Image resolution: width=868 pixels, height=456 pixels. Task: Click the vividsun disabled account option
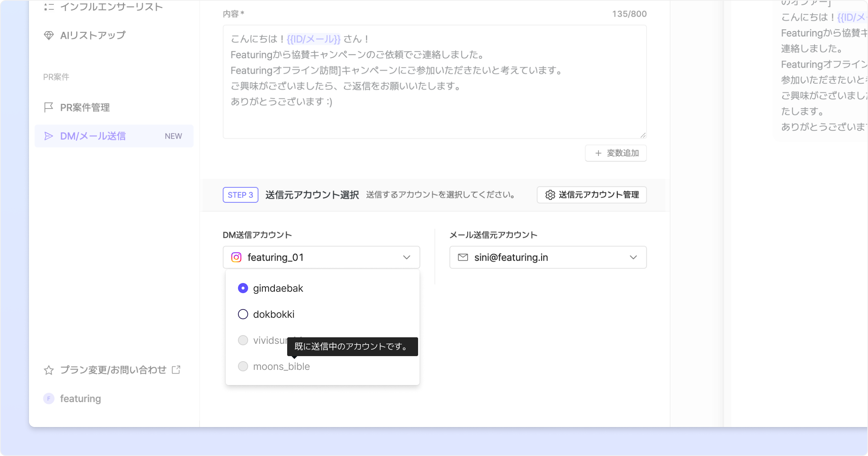[243, 340]
